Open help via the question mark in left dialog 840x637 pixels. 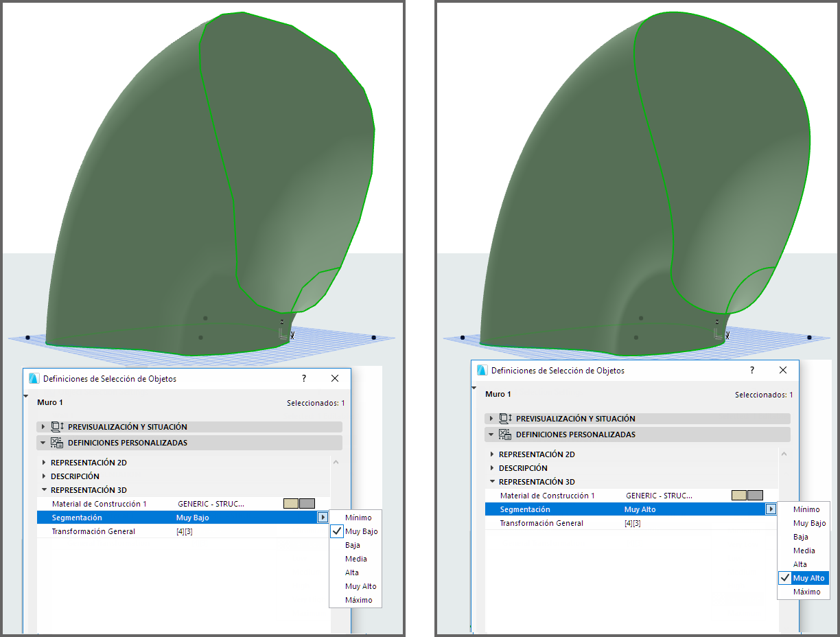pos(303,378)
